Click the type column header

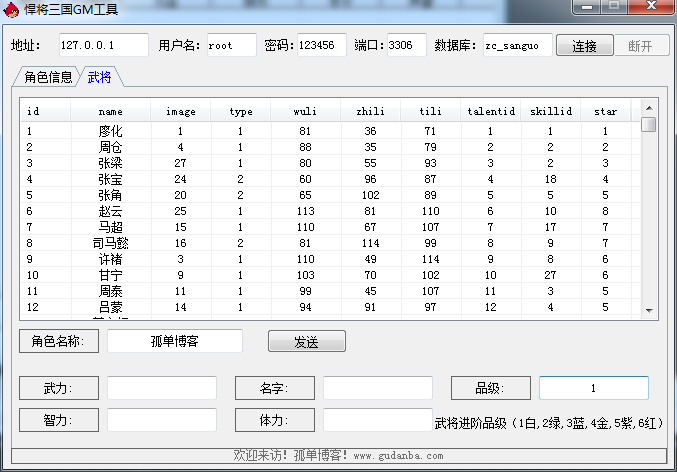(x=241, y=111)
